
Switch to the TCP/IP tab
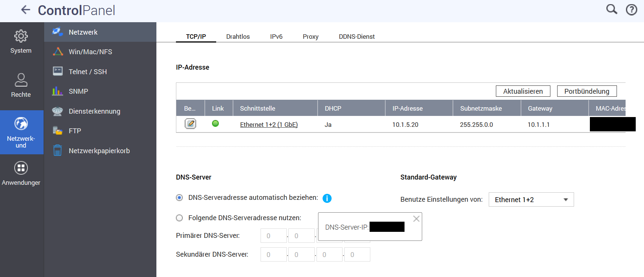pos(196,37)
